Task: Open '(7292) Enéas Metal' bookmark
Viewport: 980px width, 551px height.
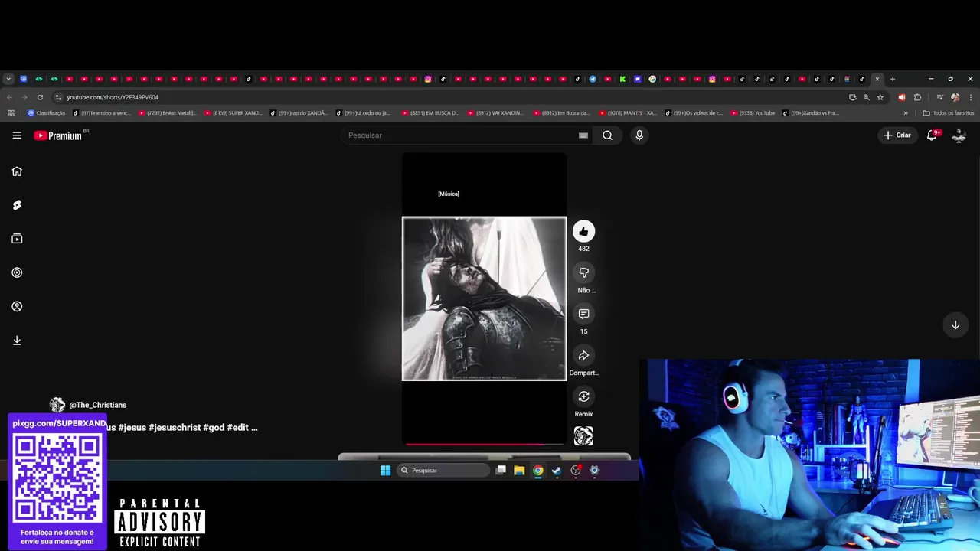Action: point(168,113)
